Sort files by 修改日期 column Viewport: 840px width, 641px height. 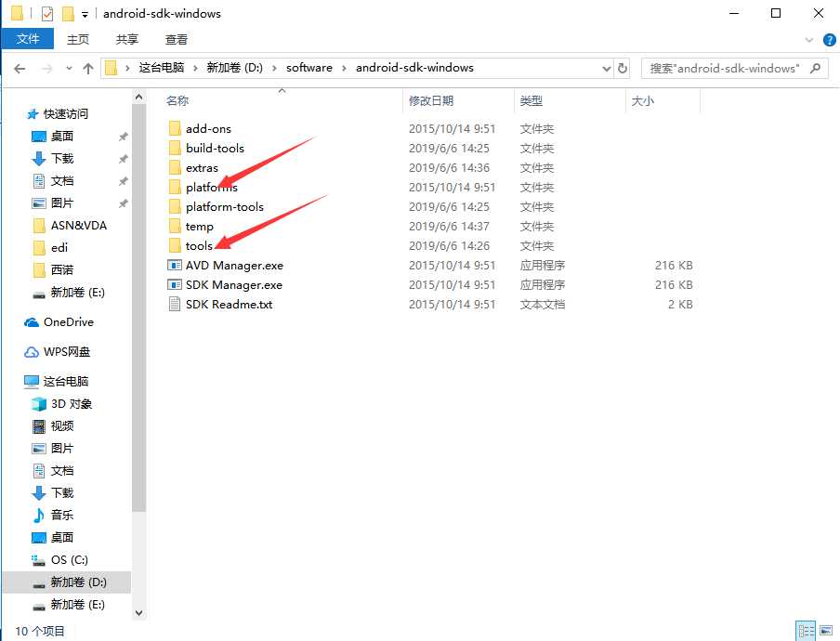pyautogui.click(x=431, y=100)
